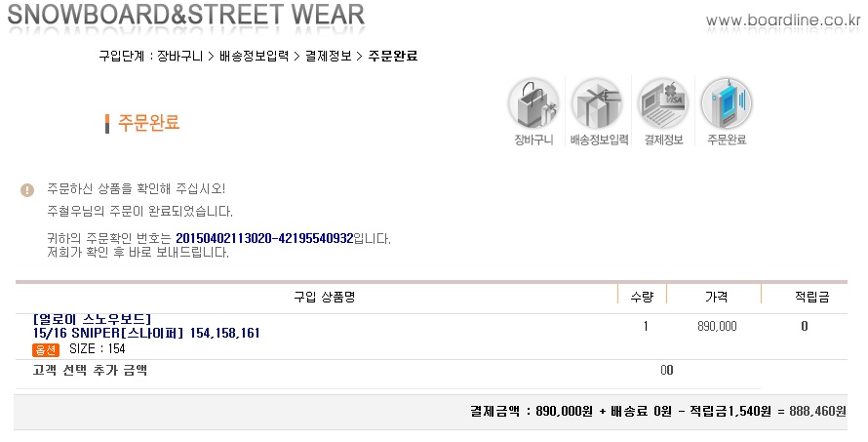Click the 수량 column header
The image size is (868, 442).
coord(642,297)
